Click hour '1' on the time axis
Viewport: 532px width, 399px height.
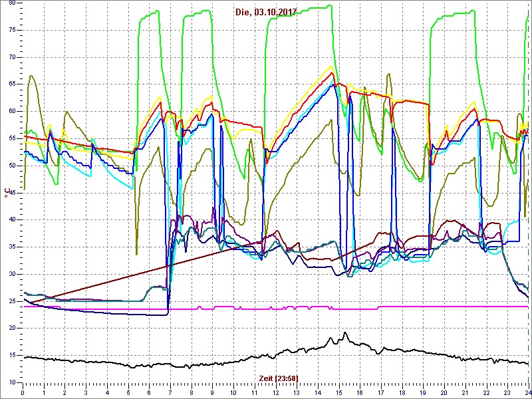click(44, 392)
